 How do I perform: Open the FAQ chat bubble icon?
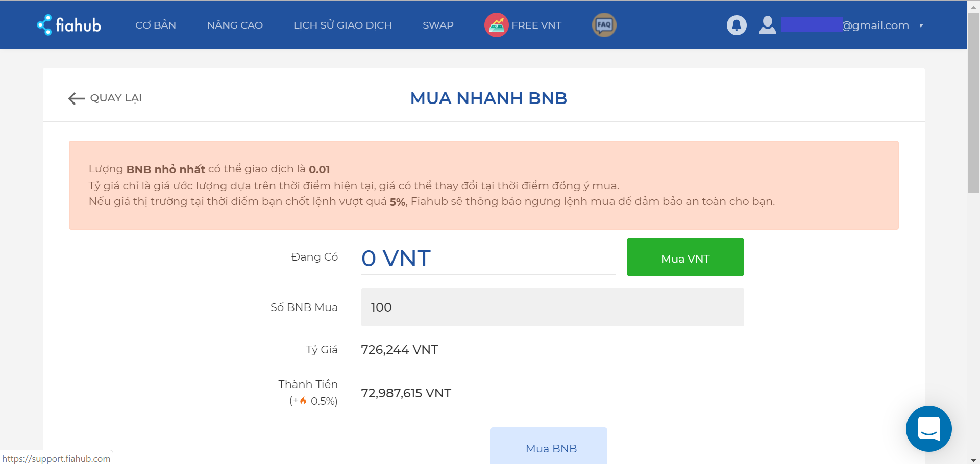604,25
